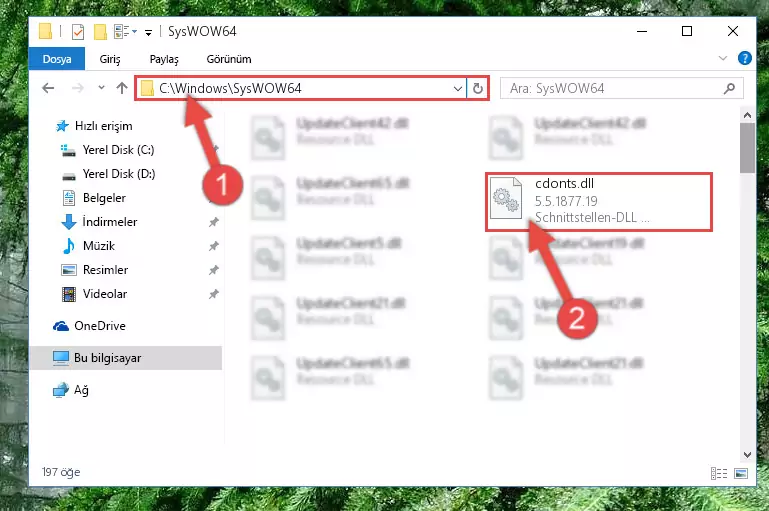The width and height of the screenshot is (769, 511).
Task: Switch to the Paylaş ribbon tab
Action: tap(164, 59)
